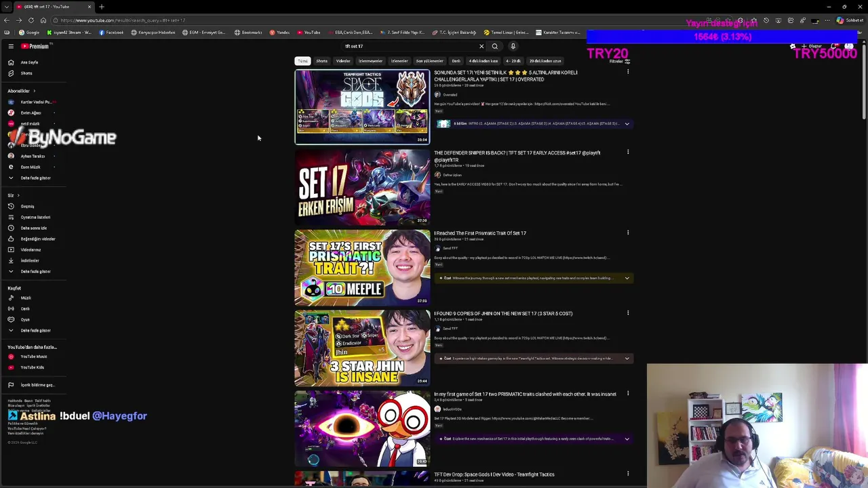Select the Tümü filter chip

click(x=302, y=61)
